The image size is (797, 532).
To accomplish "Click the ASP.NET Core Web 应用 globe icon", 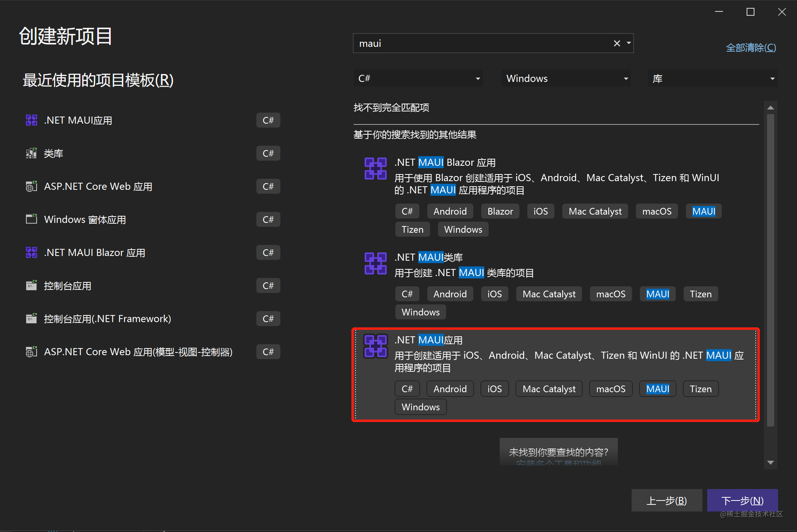I will [32, 186].
